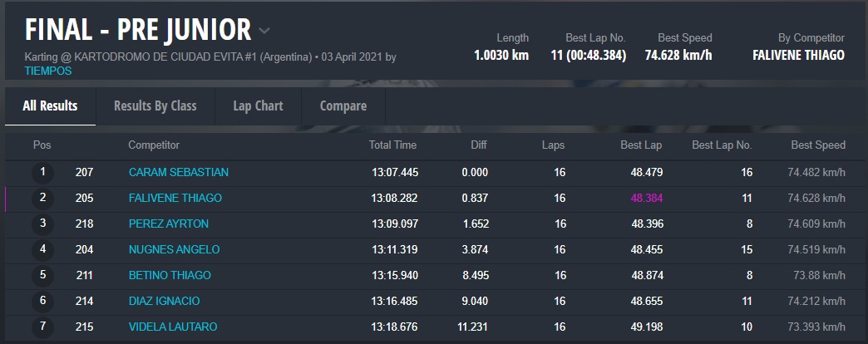Open the TIEMPOS organizer link

48,71
